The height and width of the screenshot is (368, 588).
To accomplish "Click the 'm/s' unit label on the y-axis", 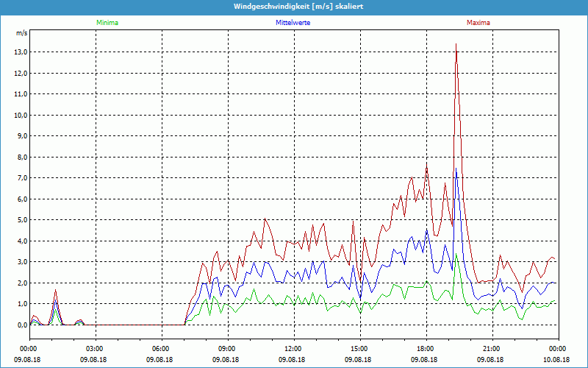I will pos(21,33).
